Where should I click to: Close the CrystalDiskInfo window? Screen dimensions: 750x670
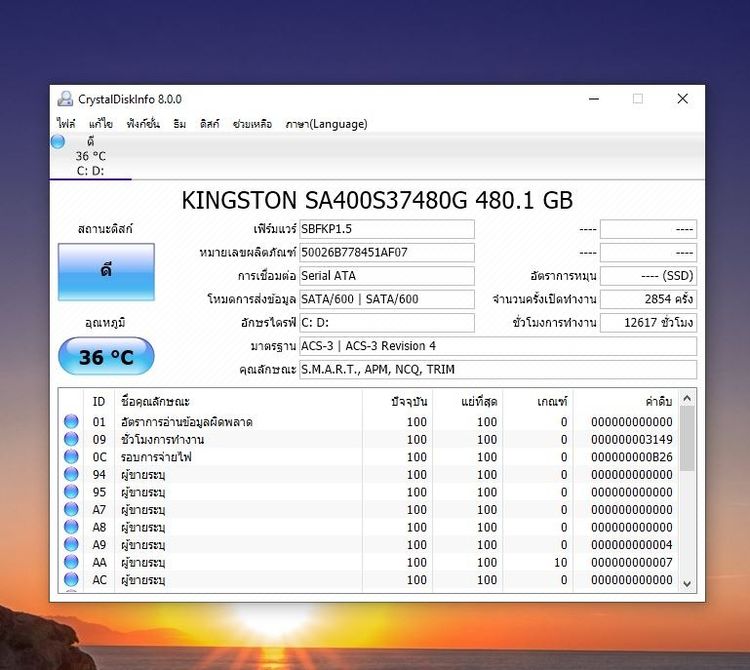(683, 99)
